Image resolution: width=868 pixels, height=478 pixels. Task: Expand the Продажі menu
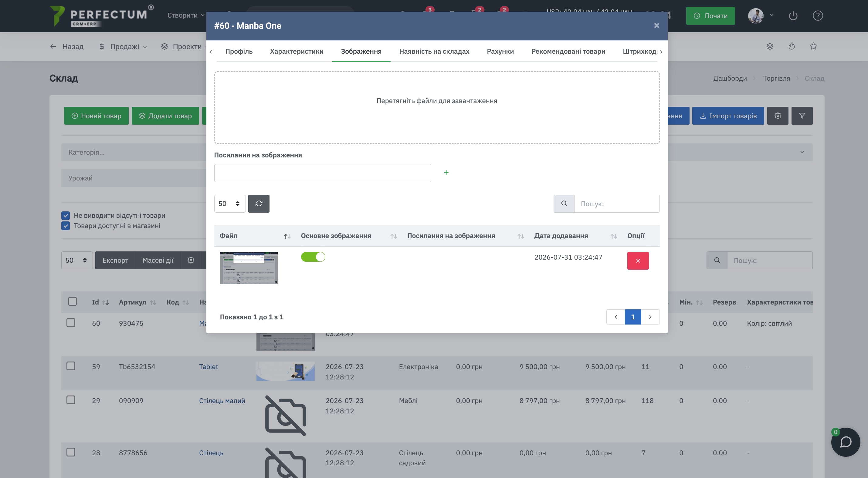[x=123, y=46]
